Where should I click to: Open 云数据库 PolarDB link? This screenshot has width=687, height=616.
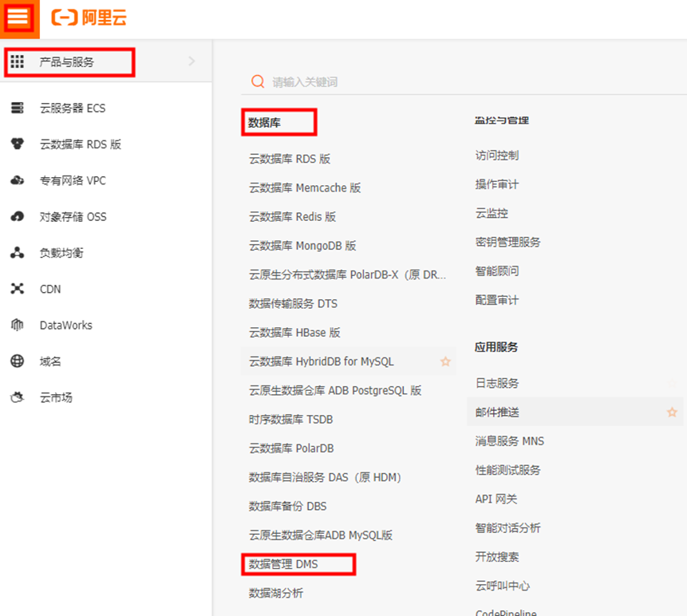(x=291, y=448)
